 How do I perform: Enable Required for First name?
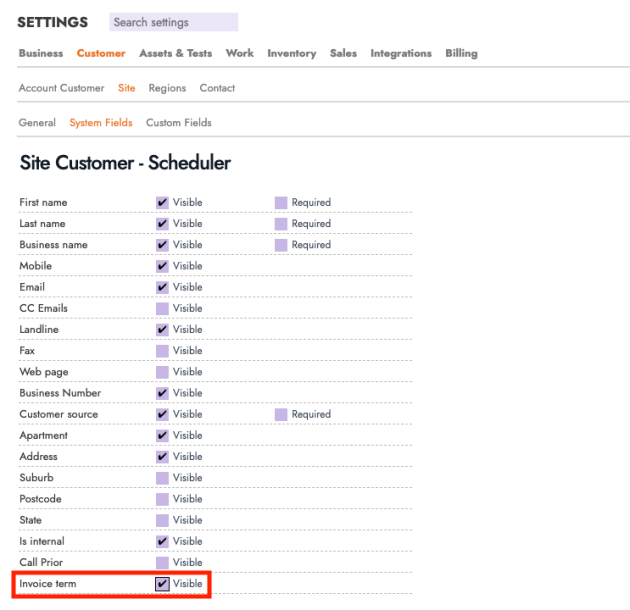pyautogui.click(x=281, y=203)
